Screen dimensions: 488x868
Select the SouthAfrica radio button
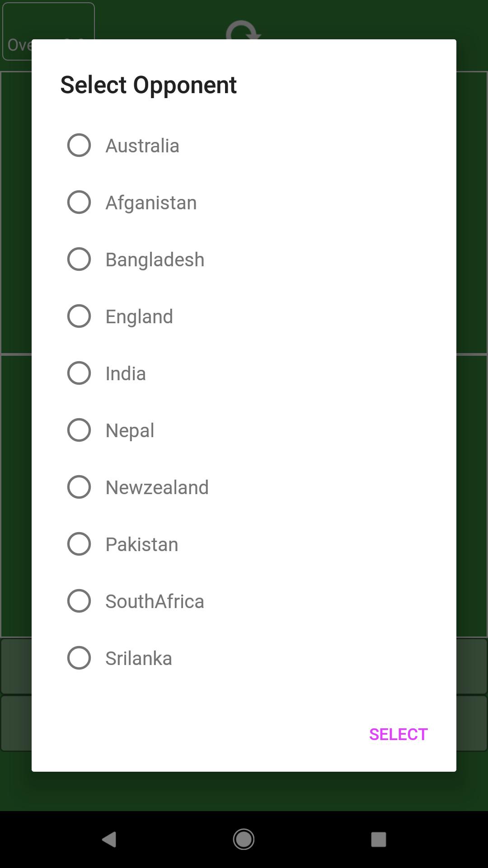coord(79,601)
